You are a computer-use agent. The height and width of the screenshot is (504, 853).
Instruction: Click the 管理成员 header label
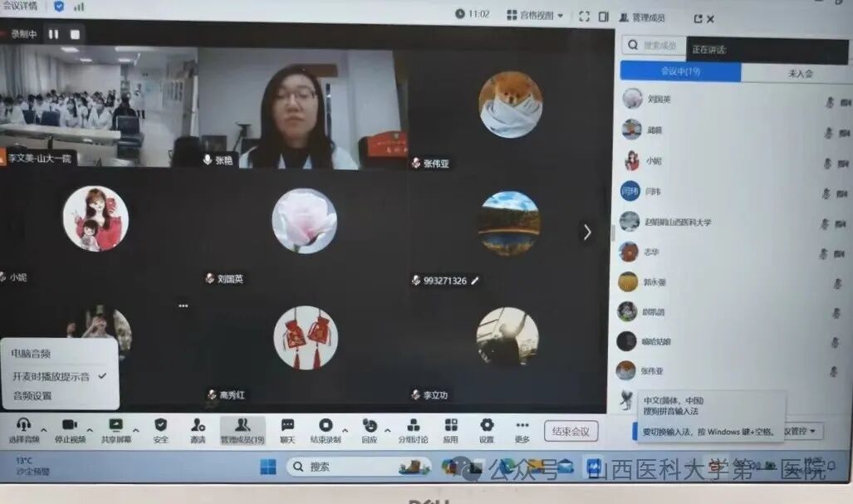click(648, 18)
